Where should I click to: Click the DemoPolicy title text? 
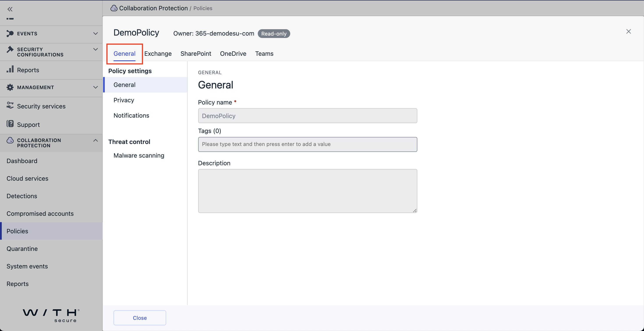pos(136,33)
